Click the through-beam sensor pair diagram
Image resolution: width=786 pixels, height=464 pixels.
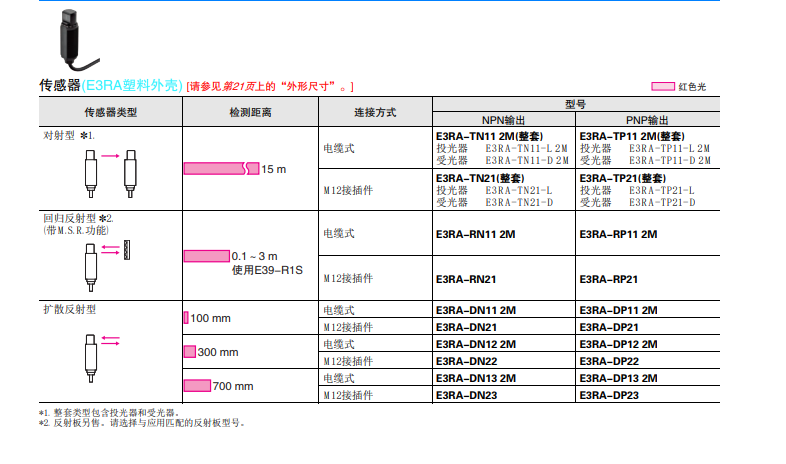pos(110,173)
